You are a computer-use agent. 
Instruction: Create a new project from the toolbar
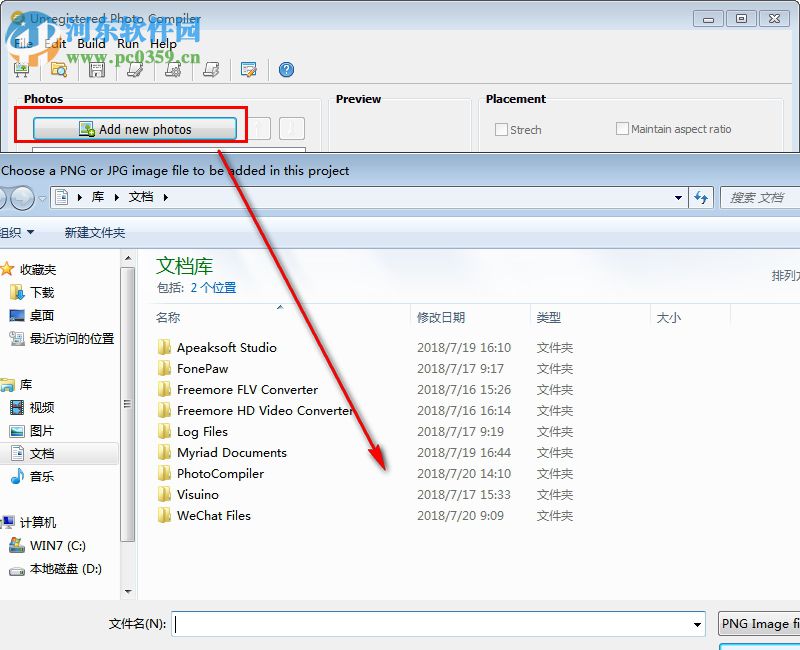coord(21,69)
